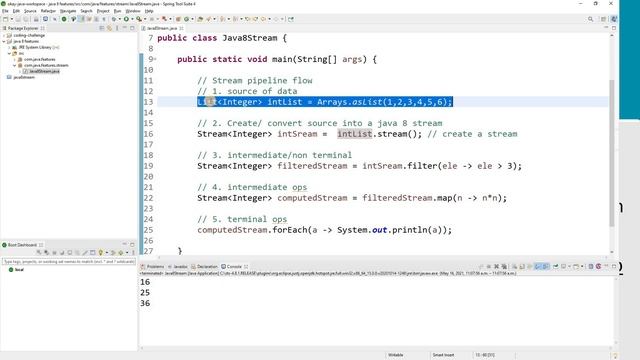Click the New file toolbar icon
Screen dimensions: 640x360
[5, 19]
